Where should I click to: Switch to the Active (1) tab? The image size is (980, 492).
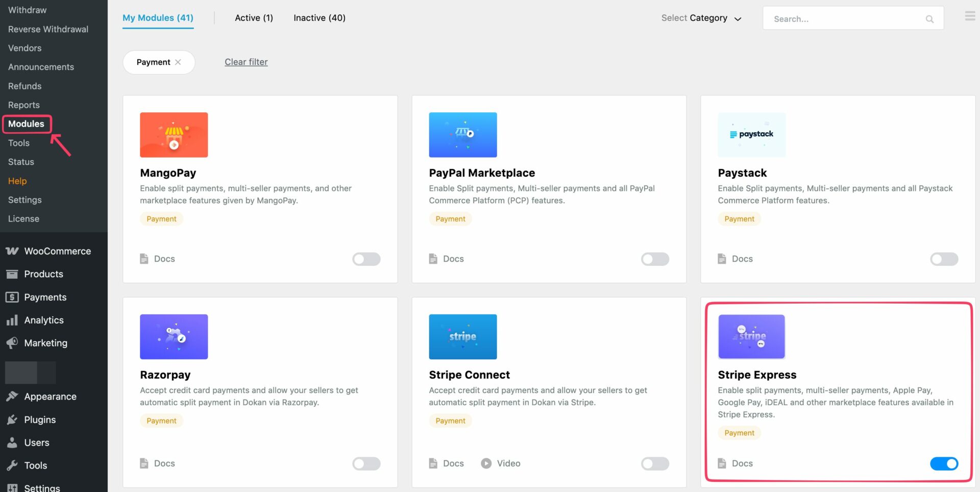coord(254,18)
